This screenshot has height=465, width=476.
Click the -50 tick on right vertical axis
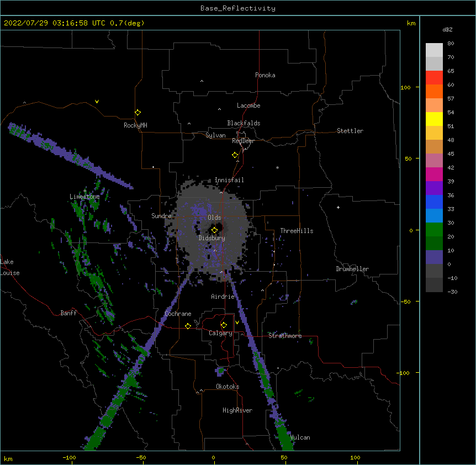coord(405,302)
